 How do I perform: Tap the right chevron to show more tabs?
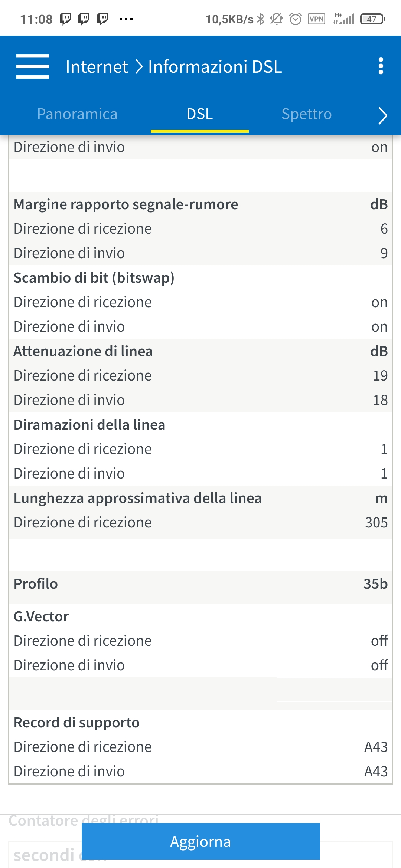pyautogui.click(x=383, y=115)
